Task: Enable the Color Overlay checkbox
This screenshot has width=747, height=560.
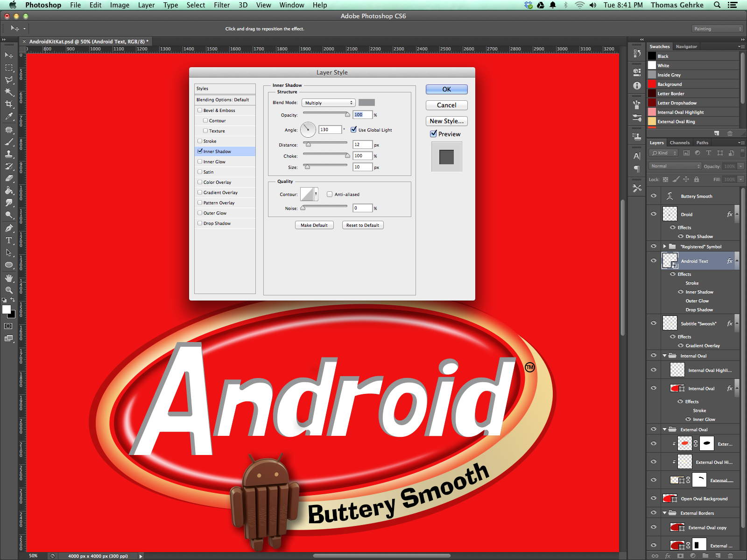Action: pyautogui.click(x=200, y=182)
